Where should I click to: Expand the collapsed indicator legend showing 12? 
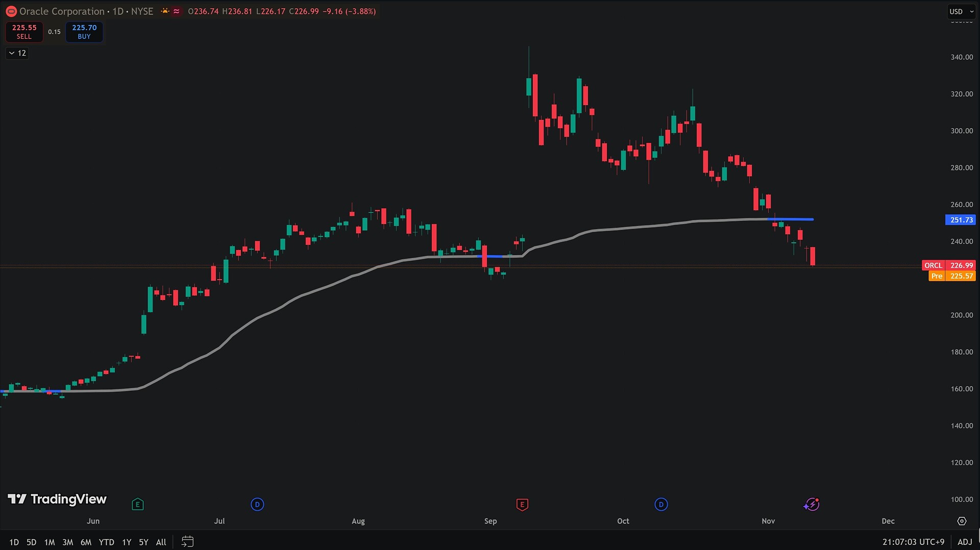17,53
